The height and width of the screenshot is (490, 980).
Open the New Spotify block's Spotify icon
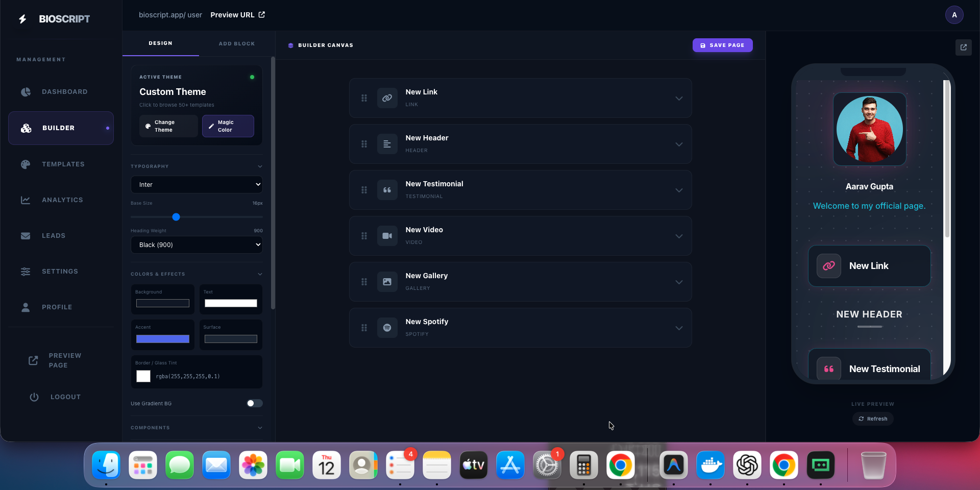387,328
